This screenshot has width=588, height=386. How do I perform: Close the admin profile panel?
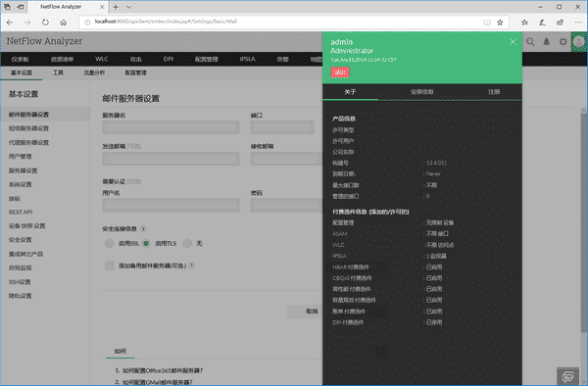tap(513, 41)
